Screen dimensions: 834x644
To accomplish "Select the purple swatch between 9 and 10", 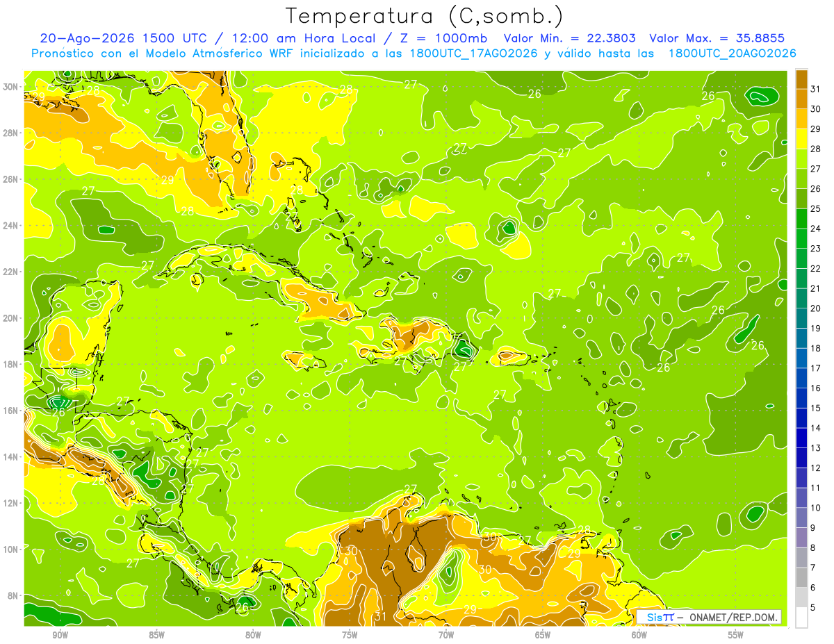I will [801, 518].
